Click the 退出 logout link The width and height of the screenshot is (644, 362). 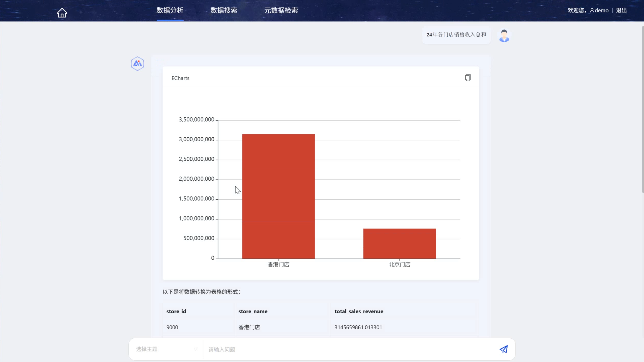[621, 11]
